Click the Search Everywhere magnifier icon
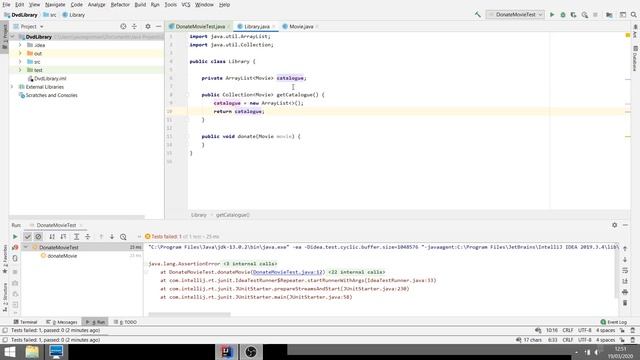The height and width of the screenshot is (360, 640). pos(633,15)
